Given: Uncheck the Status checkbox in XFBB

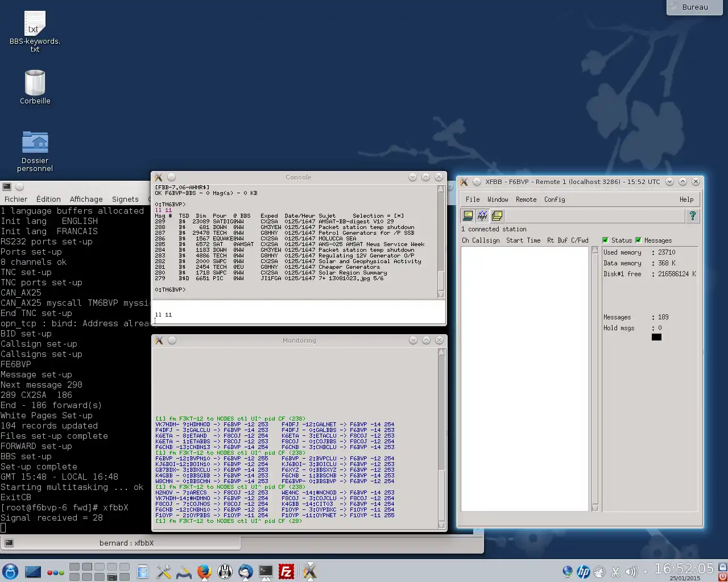Looking at the screenshot, I should tap(605, 240).
